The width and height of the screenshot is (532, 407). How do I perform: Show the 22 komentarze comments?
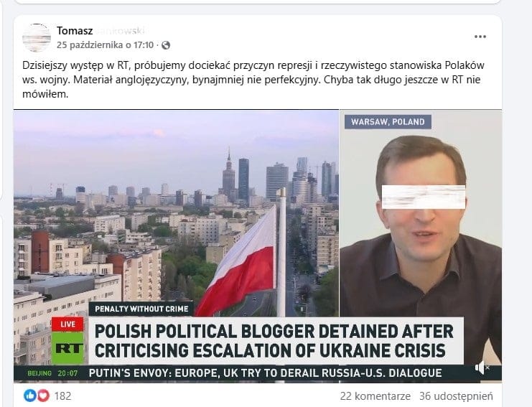pos(375,396)
